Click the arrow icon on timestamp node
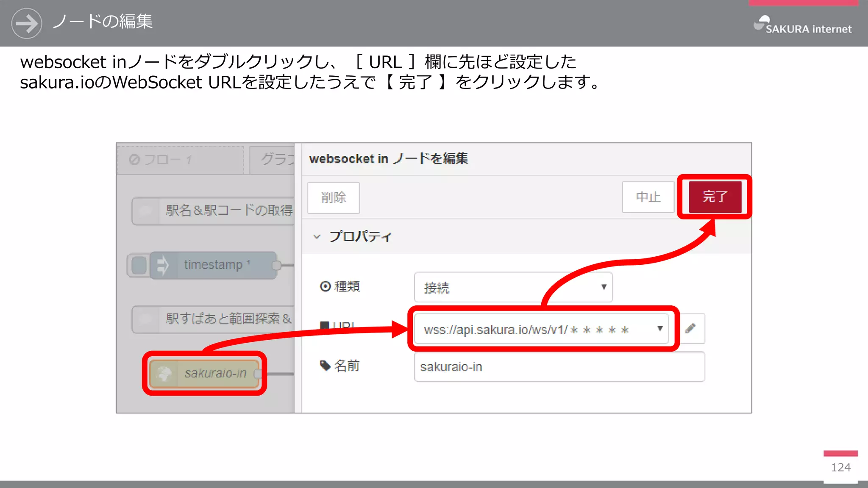Viewport: 868px width, 488px height. [x=163, y=266]
